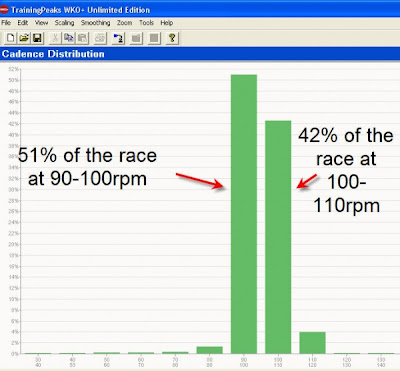The width and height of the screenshot is (400, 371).
Task: Create a new file with the New icon
Action: 10,38
